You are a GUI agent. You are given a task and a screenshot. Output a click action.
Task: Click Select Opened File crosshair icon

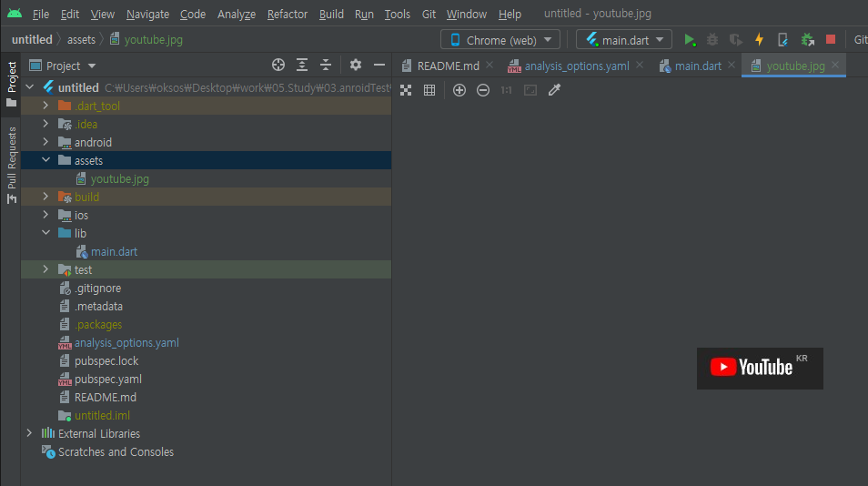(x=278, y=66)
